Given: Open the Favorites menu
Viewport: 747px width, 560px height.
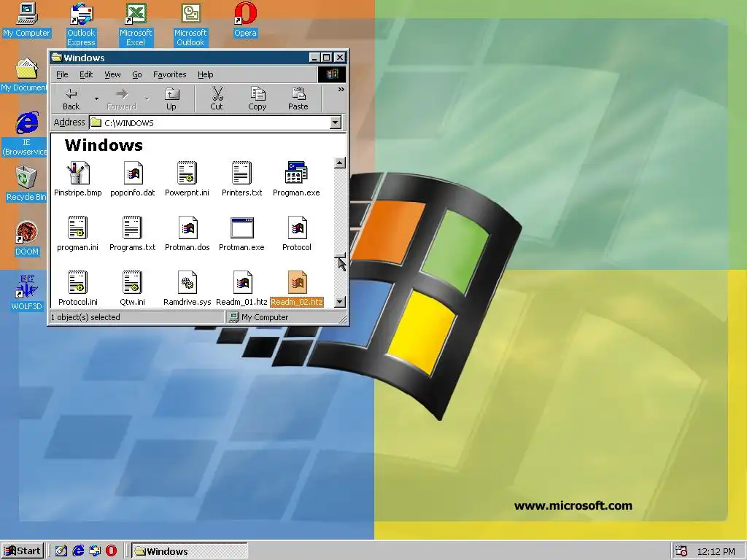Looking at the screenshot, I should [169, 74].
